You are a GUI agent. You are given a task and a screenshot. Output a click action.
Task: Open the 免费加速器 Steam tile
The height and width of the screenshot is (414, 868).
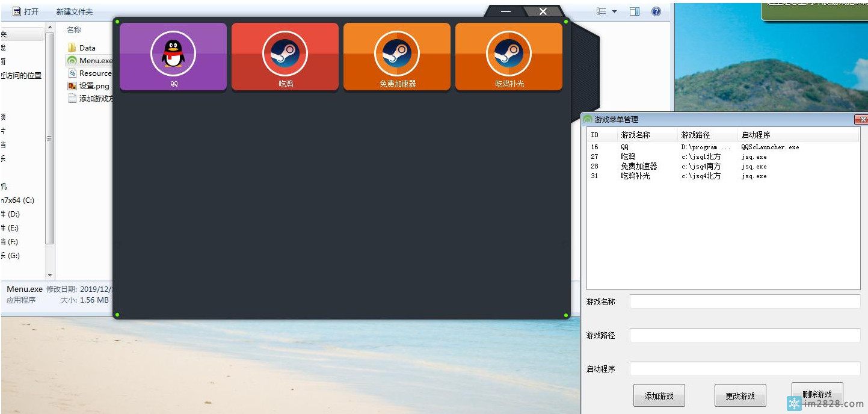(x=397, y=57)
